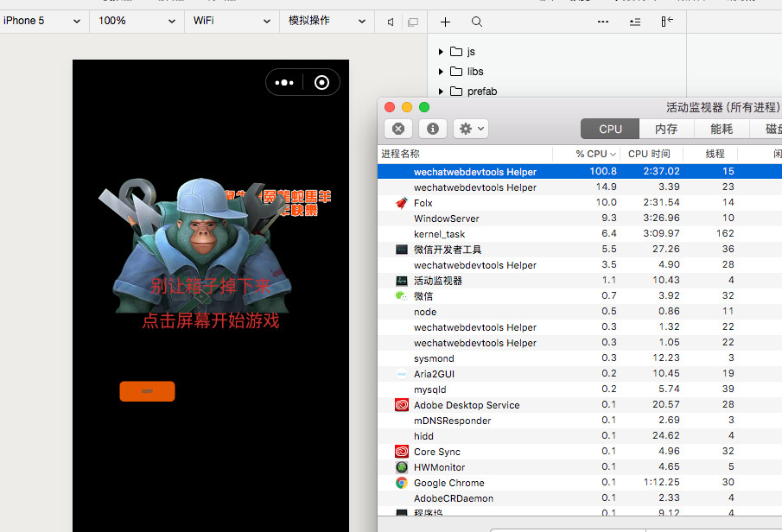Image resolution: width=782 pixels, height=532 pixels.
Task: Click the js folder name
Action: coord(471,52)
